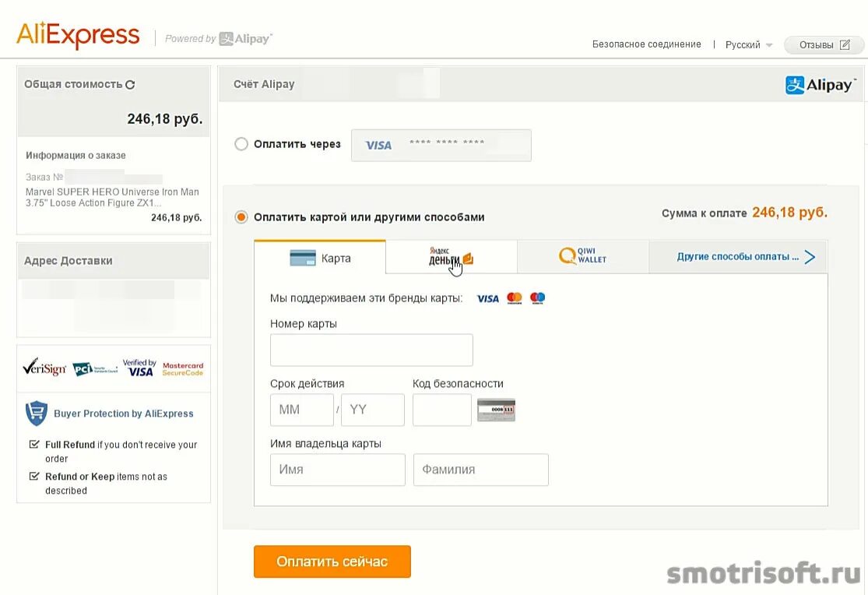
Task: Click the CVV card hint image
Action: point(496,410)
